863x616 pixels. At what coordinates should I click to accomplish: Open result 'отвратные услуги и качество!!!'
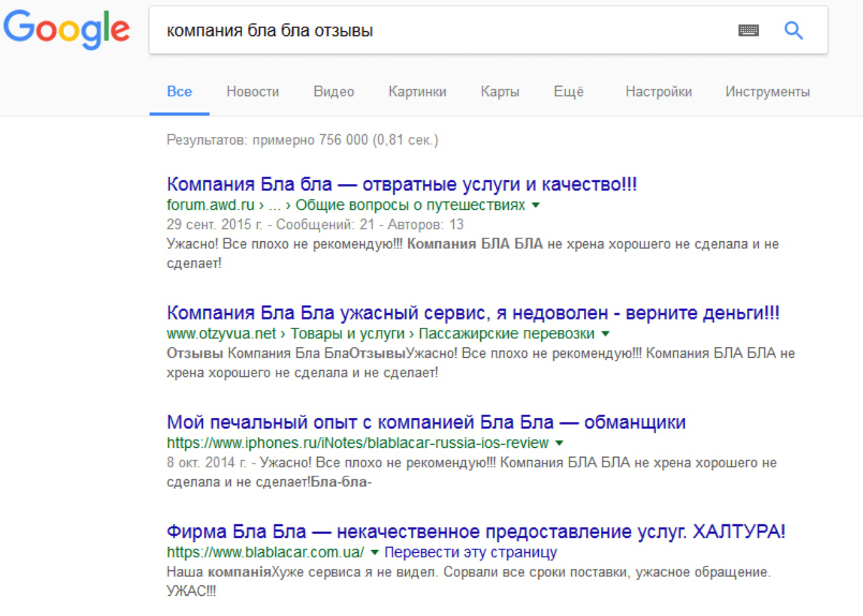point(402,184)
